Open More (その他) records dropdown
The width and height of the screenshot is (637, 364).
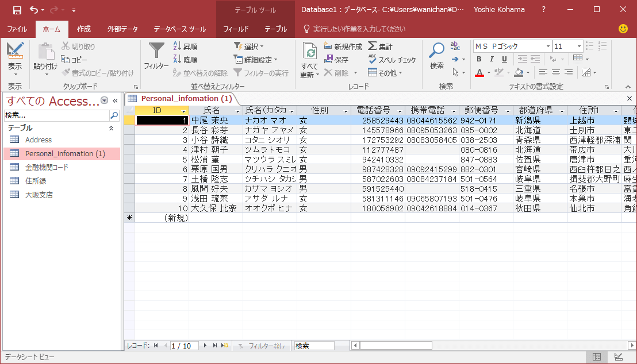click(x=385, y=73)
